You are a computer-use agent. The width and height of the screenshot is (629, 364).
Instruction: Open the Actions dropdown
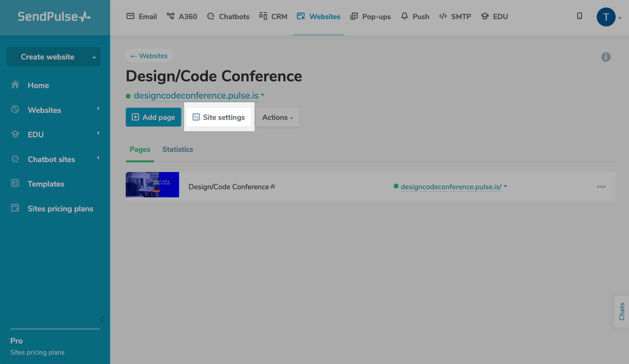[277, 117]
